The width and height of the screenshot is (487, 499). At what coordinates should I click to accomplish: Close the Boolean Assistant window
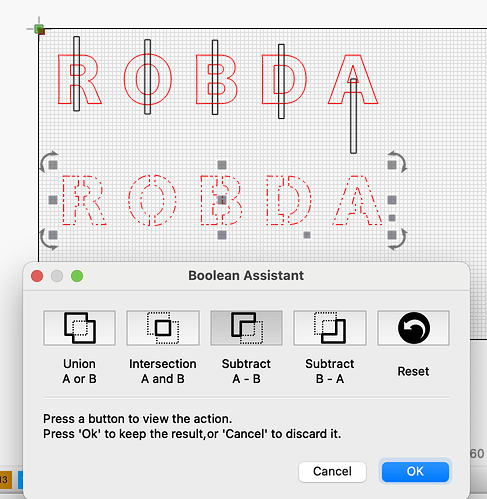click(37, 276)
